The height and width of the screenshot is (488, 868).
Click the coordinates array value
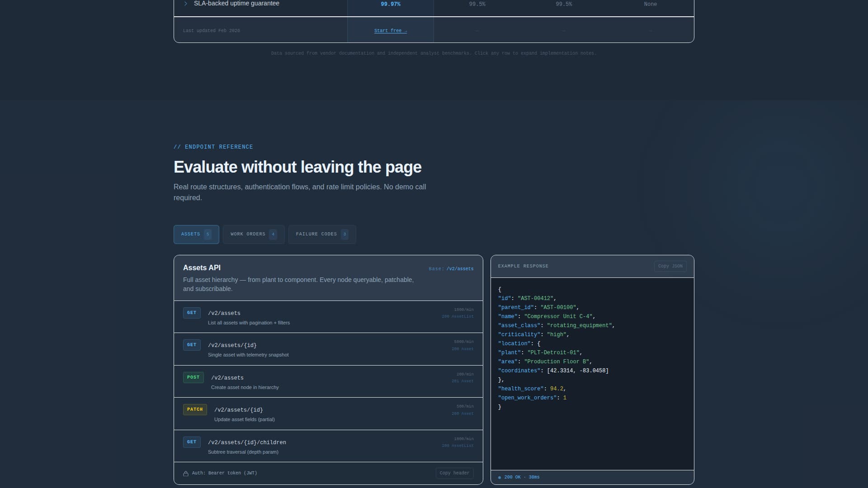click(578, 371)
